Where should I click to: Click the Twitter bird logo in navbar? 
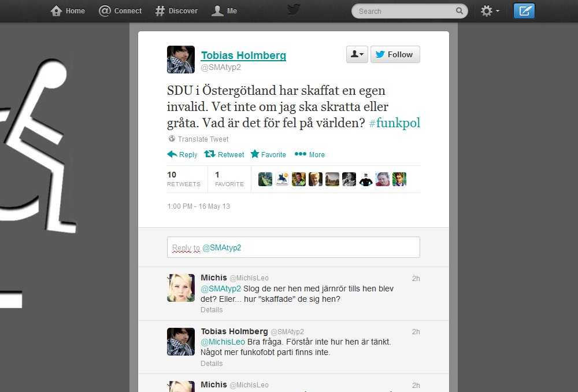[294, 10]
